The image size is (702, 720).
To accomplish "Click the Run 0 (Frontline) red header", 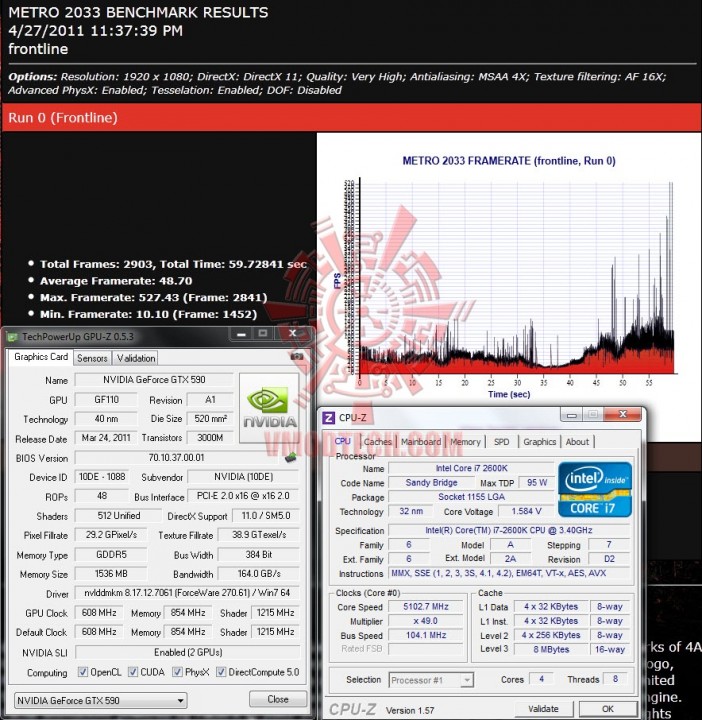I will 351,118.
